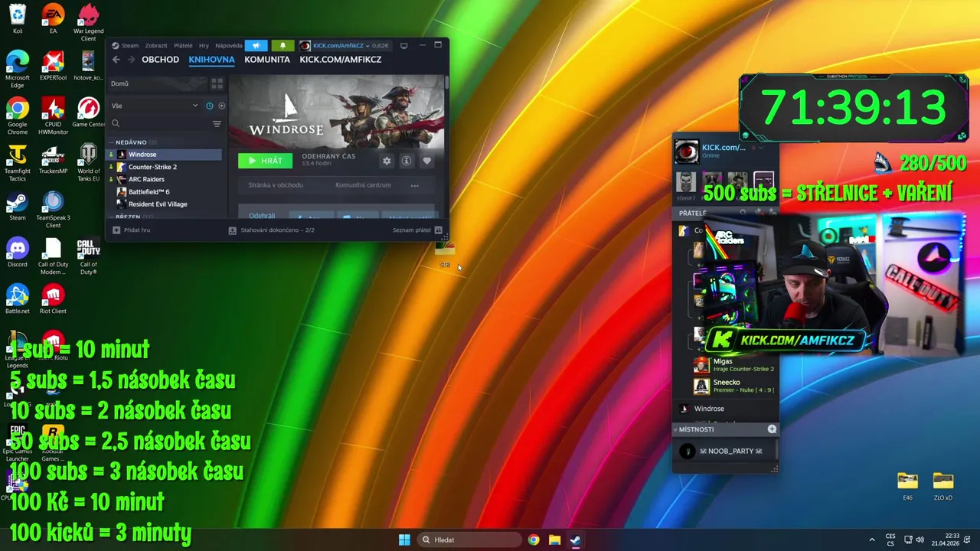
Task: Open File Explorer from the taskbar
Action: (x=554, y=540)
